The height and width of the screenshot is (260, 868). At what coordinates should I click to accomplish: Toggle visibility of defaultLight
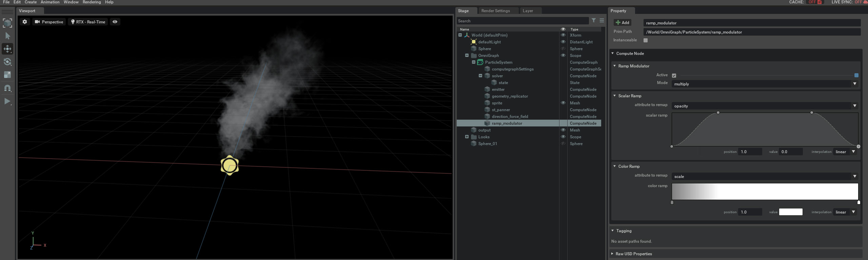(563, 42)
